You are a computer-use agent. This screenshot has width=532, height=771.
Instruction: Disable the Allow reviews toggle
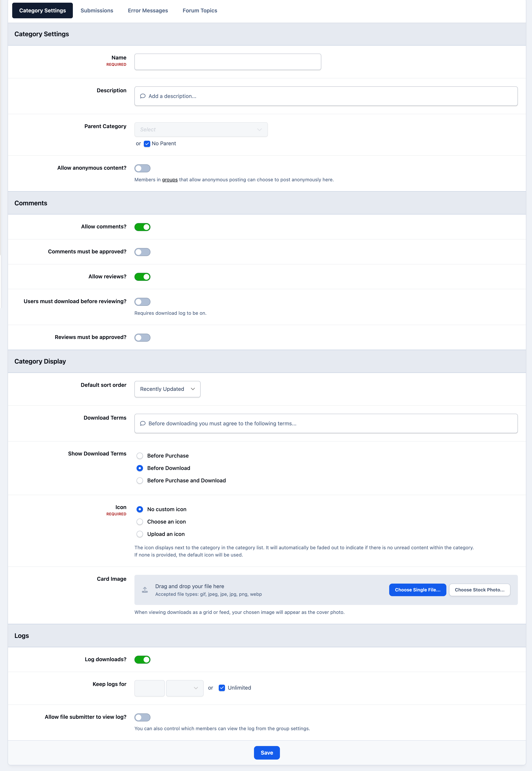(x=142, y=277)
